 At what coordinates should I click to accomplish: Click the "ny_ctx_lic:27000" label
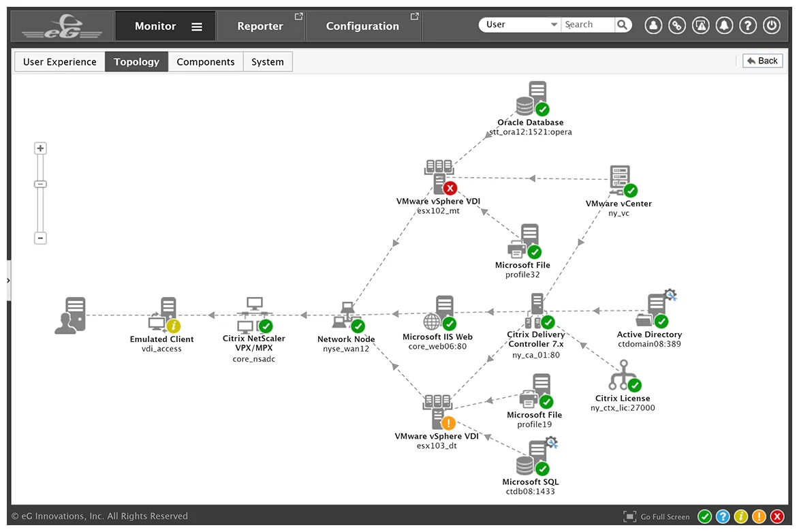pyautogui.click(x=623, y=407)
